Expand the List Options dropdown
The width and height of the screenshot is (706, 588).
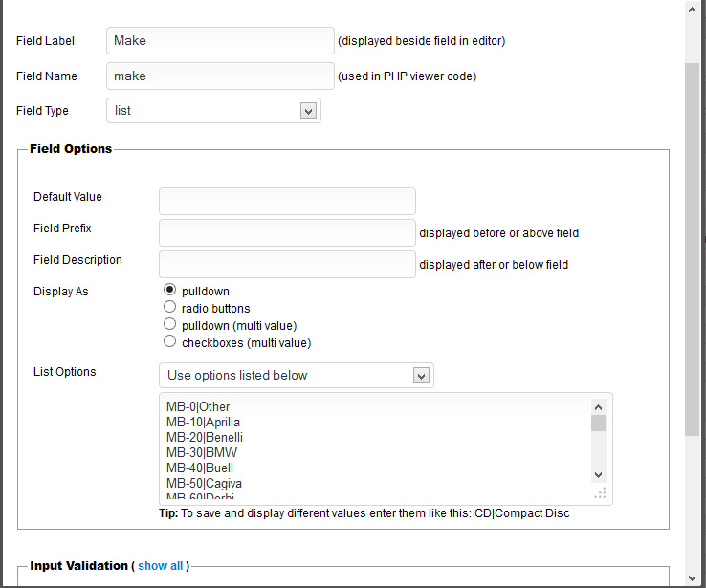297,376
